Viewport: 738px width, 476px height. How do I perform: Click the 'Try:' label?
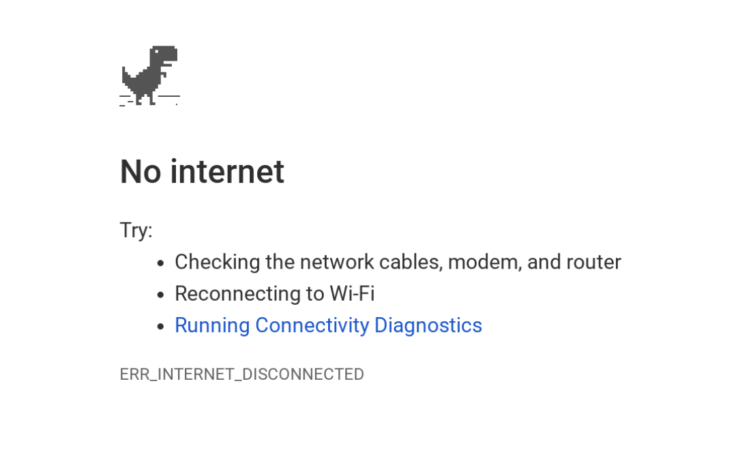136,230
